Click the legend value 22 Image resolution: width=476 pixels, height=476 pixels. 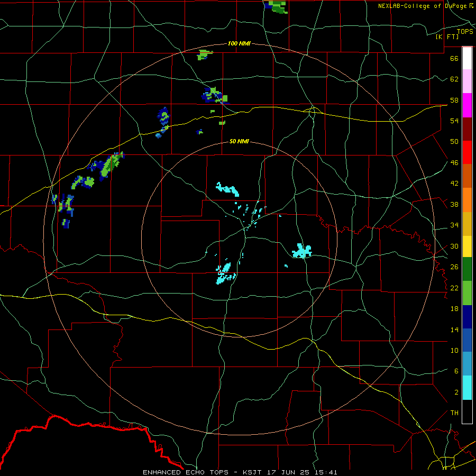(x=454, y=288)
